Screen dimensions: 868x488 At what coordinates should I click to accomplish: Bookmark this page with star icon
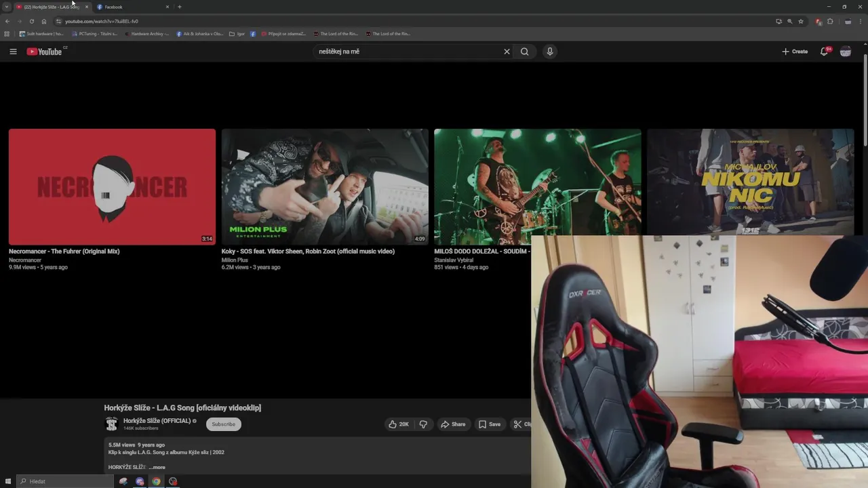[x=801, y=21]
